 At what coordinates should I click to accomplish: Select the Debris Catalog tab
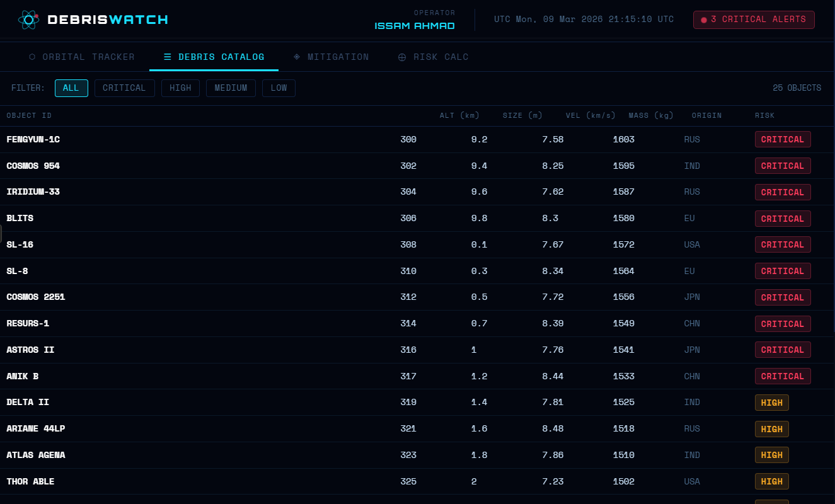214,57
